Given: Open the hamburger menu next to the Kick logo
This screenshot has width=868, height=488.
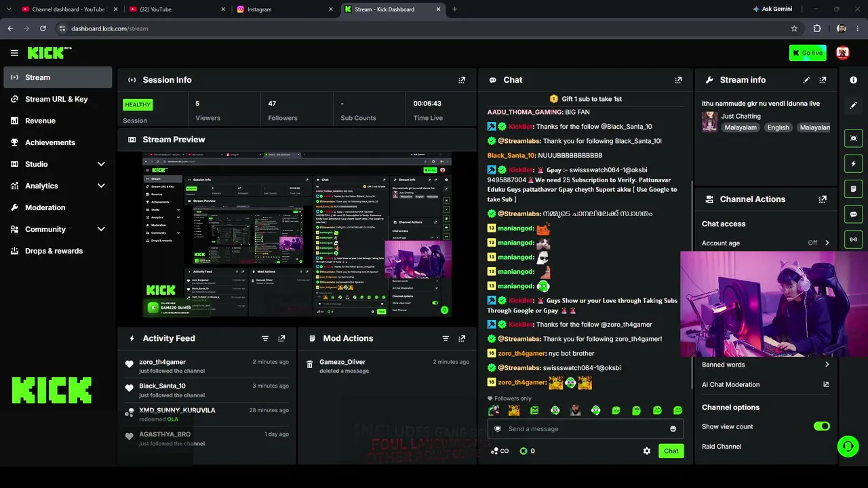Looking at the screenshot, I should click(14, 53).
